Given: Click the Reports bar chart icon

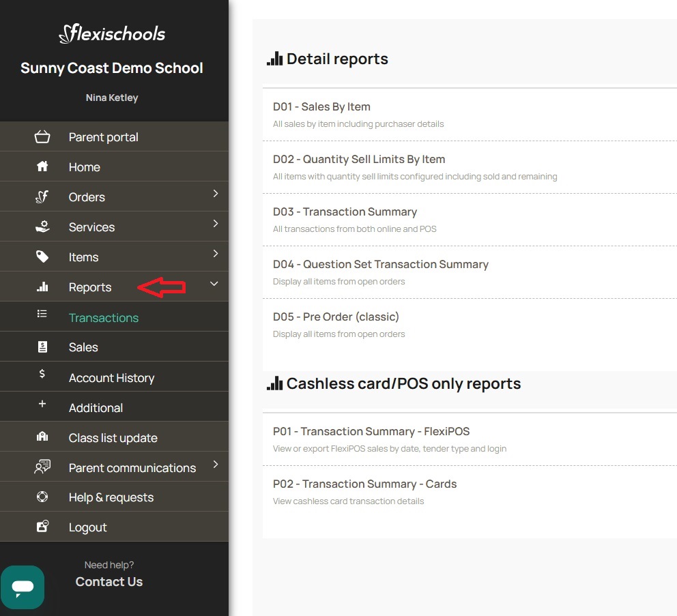Looking at the screenshot, I should 42,287.
